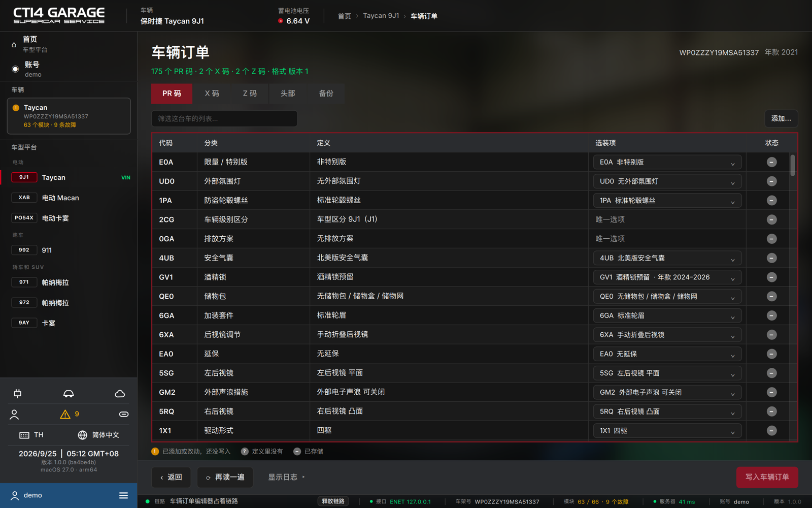
Task: Open the Taycan vehicle card warning icon
Action: [x=16, y=108]
